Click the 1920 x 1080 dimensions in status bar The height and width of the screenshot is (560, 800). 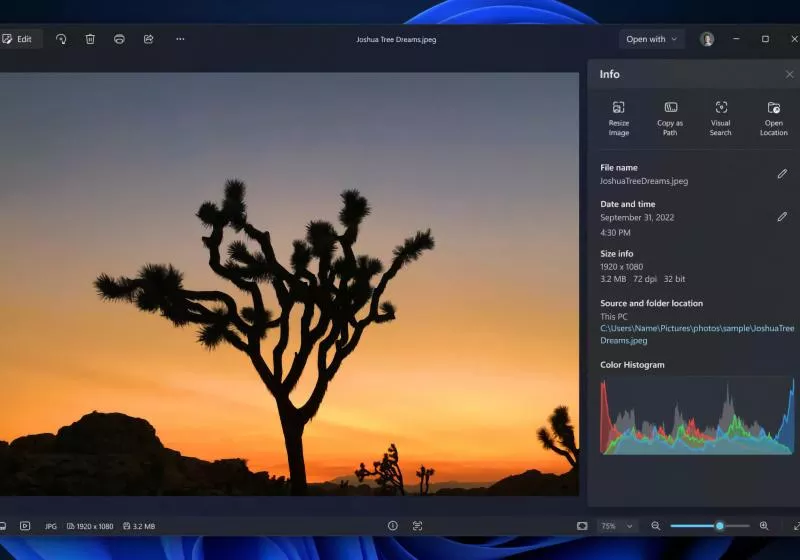pyautogui.click(x=90, y=526)
